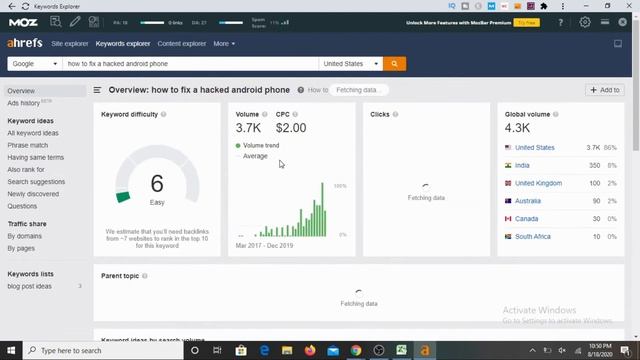Click the Global volume info icon

(556, 114)
